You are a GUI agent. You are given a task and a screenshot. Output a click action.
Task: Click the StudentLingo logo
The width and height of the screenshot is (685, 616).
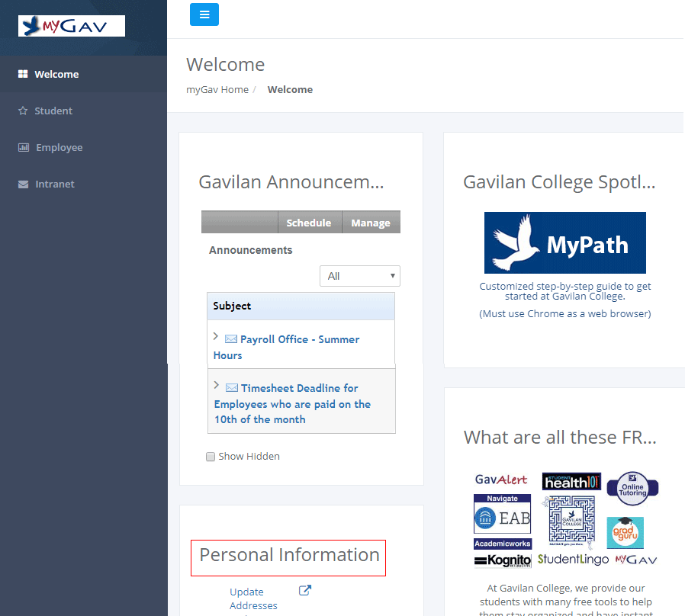pos(573,559)
